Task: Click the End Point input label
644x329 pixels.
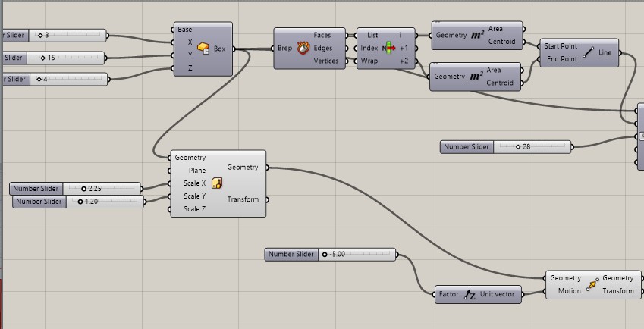Action: coord(562,59)
